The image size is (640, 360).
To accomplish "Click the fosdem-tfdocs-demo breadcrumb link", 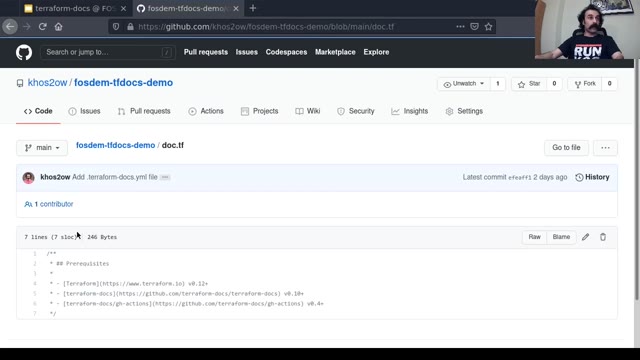I will pyautogui.click(x=116, y=145).
